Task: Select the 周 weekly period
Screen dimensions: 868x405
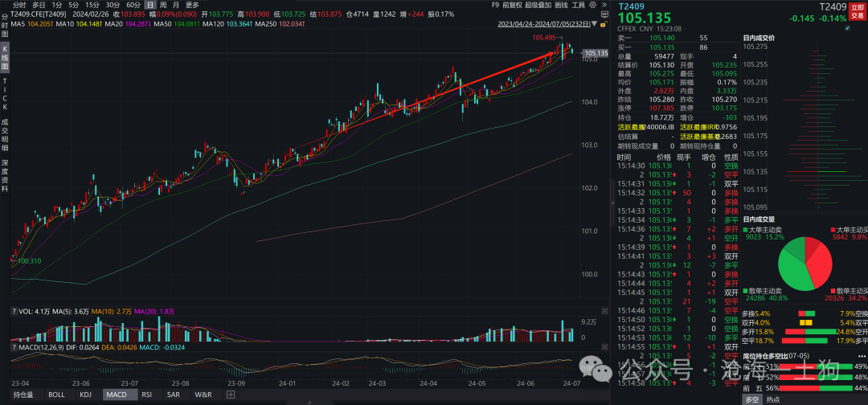Action: pos(162,5)
